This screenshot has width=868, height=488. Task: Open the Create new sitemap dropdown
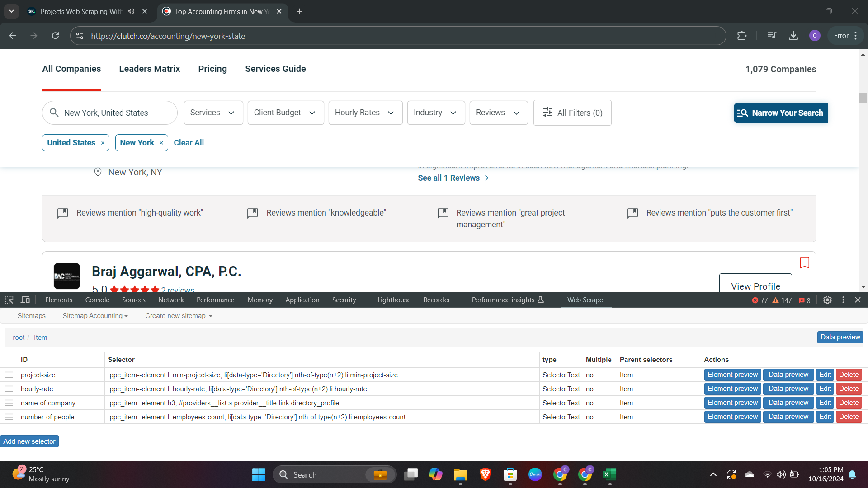pyautogui.click(x=179, y=316)
